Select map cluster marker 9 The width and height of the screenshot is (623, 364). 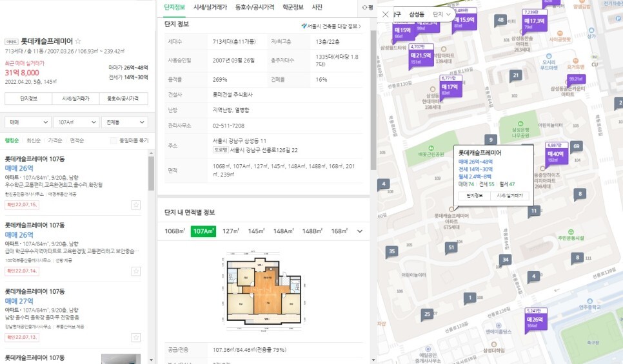coord(491,139)
